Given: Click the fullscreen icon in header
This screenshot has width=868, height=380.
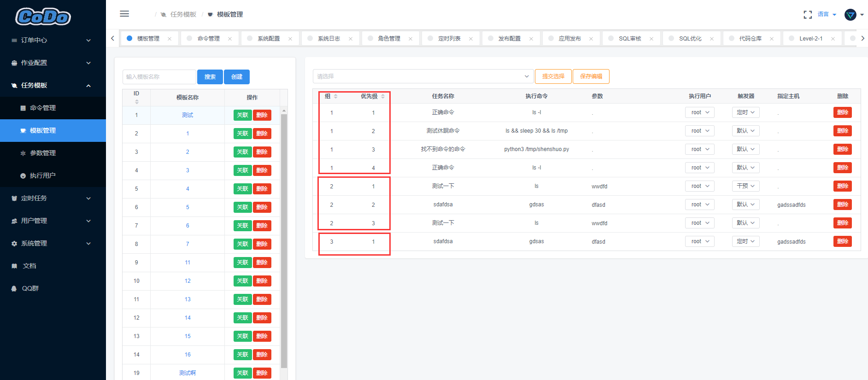Looking at the screenshot, I should [808, 15].
